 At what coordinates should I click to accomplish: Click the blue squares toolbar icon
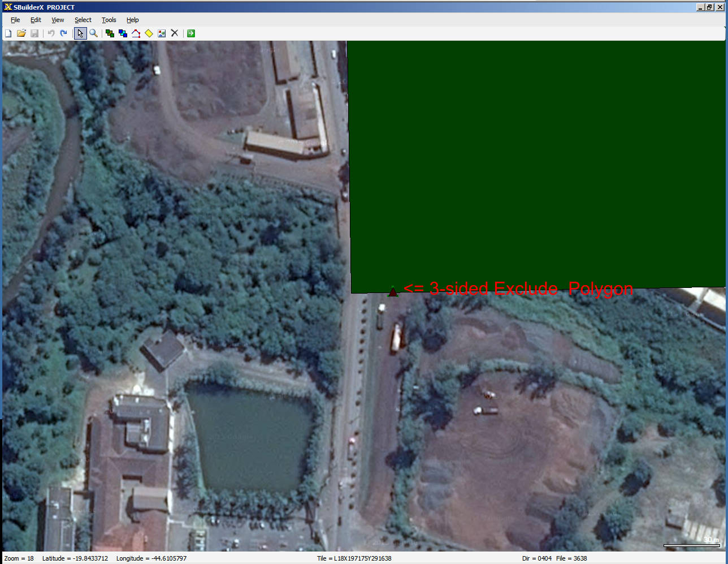(x=123, y=33)
